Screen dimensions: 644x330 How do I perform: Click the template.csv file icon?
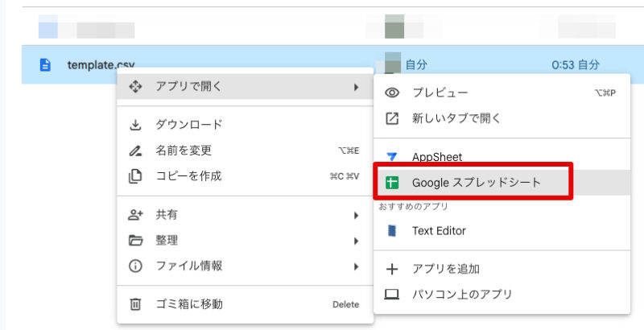(45, 64)
